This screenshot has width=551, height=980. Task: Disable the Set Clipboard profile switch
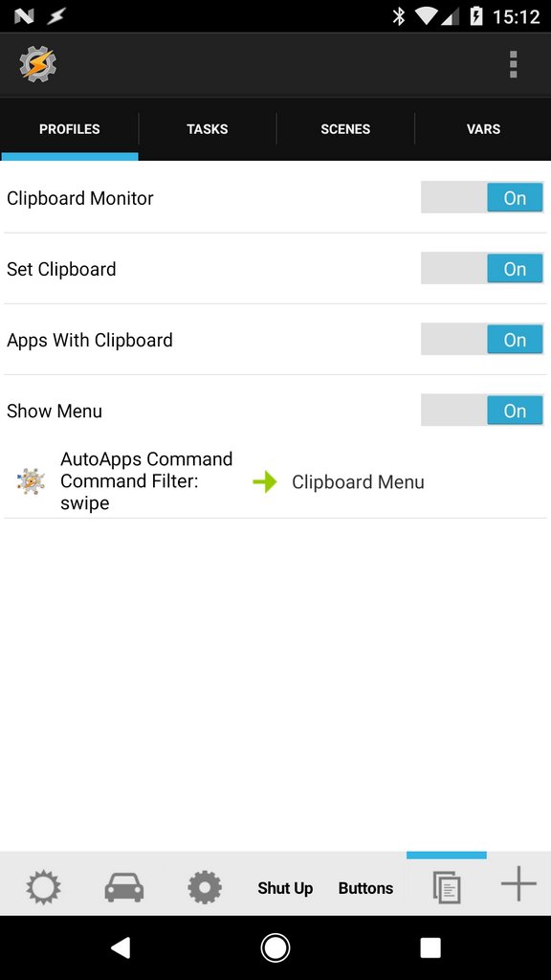(x=482, y=268)
